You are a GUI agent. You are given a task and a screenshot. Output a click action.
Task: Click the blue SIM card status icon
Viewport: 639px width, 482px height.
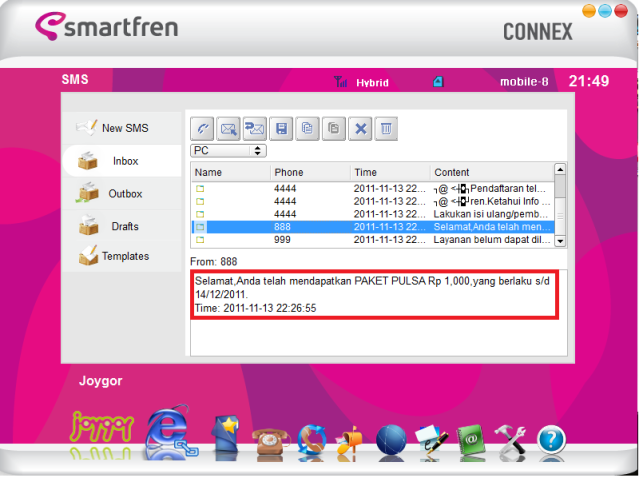(x=438, y=82)
